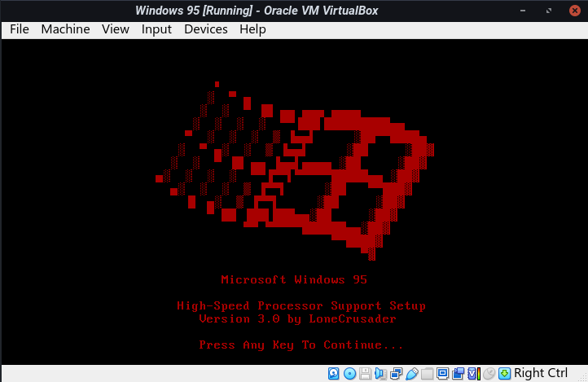
Task: Click the green arrow keyboard capture icon
Action: click(x=504, y=373)
